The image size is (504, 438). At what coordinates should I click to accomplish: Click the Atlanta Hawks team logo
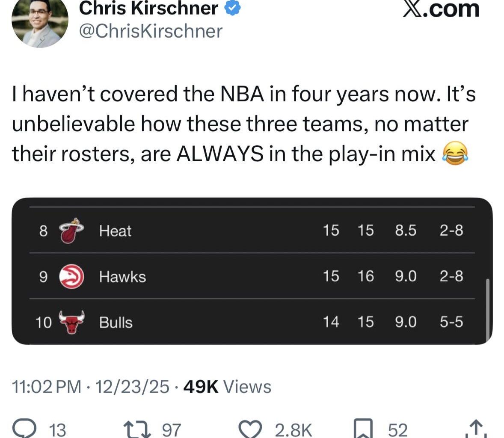(x=71, y=276)
